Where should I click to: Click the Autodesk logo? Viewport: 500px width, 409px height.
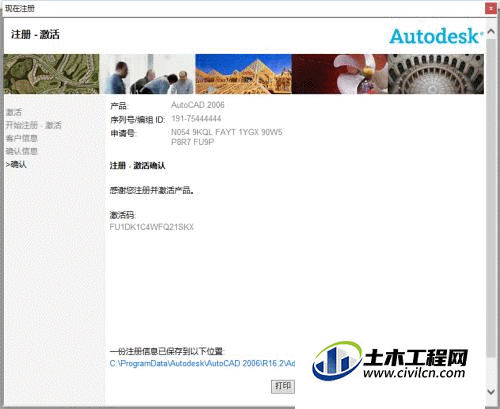436,36
